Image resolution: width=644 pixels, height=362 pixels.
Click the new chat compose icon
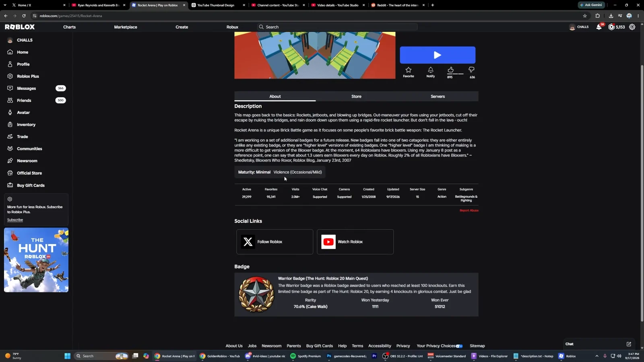point(629,344)
